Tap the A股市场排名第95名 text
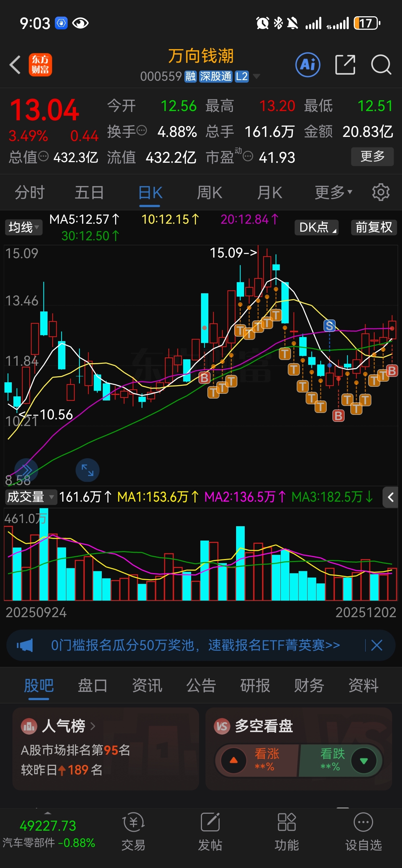Image resolution: width=402 pixels, height=868 pixels. [76, 750]
